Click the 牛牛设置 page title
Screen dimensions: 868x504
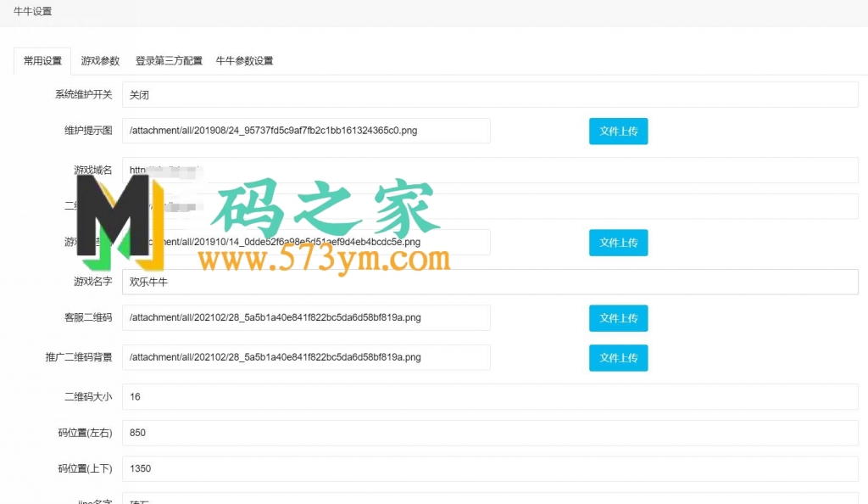click(x=33, y=11)
